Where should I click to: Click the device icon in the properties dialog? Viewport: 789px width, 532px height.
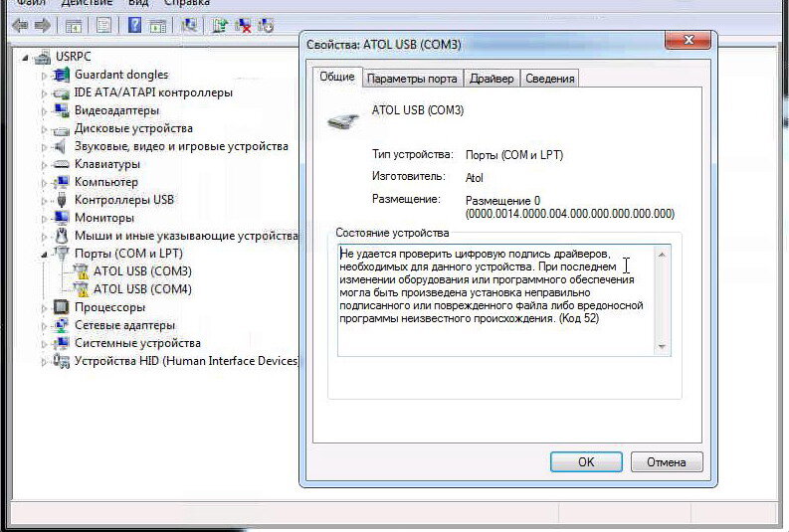tap(344, 120)
